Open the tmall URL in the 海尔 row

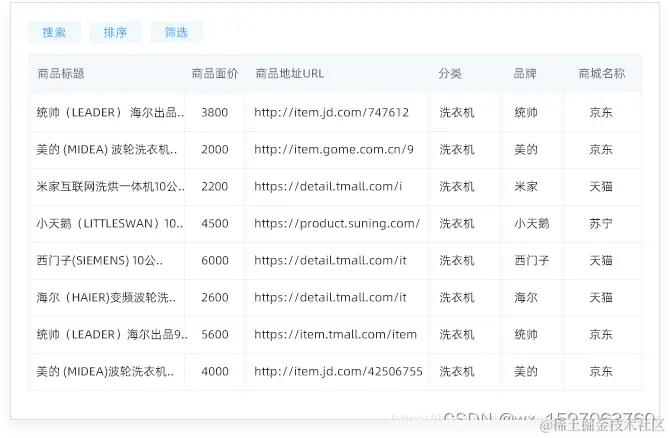330,297
